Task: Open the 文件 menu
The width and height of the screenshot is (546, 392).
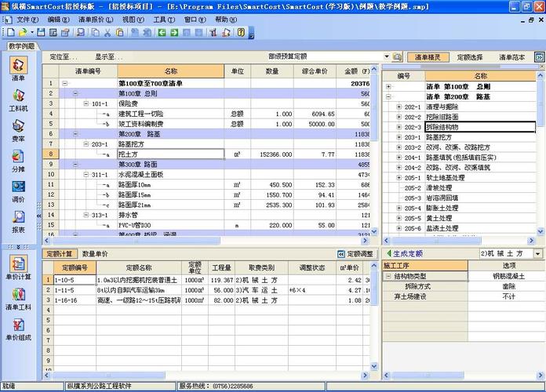Action: (27, 20)
